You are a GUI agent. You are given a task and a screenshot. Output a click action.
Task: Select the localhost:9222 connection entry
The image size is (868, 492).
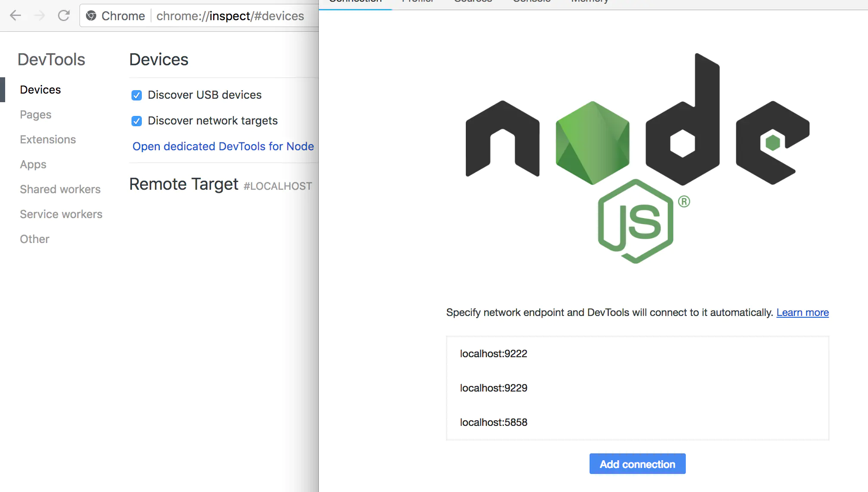click(493, 354)
